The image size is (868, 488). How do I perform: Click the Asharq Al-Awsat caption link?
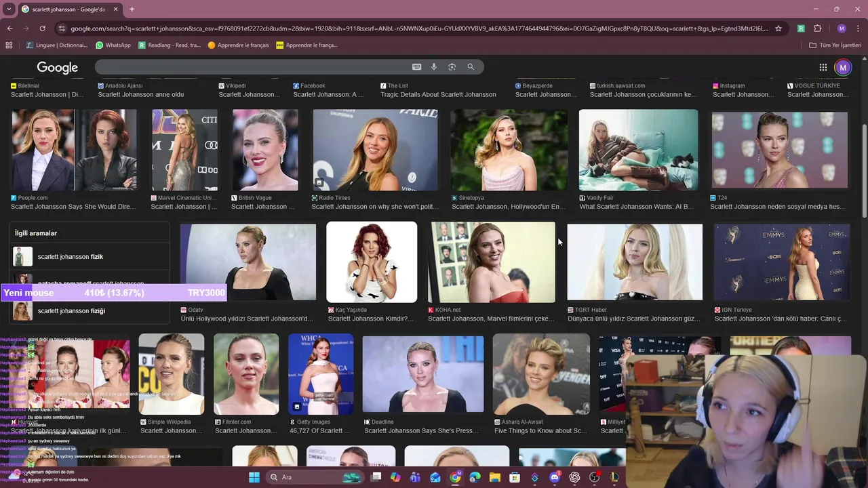click(x=540, y=430)
